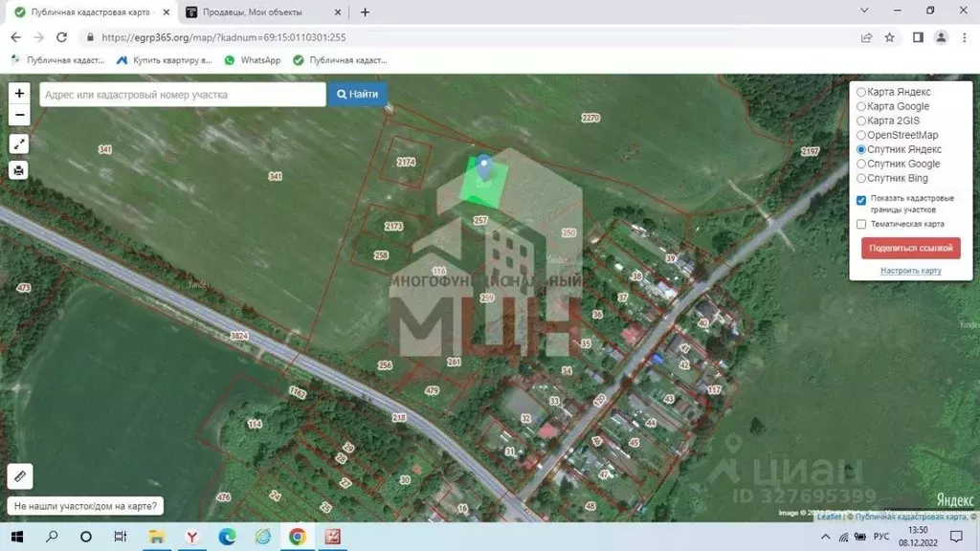Zoom out the map with minus button

(19, 116)
